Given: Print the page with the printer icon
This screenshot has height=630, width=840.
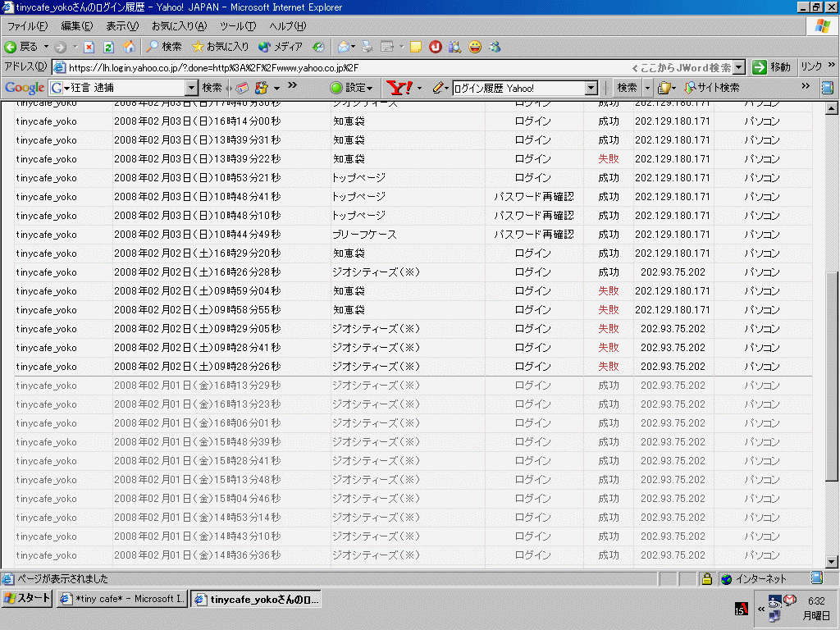Looking at the screenshot, I should tap(367, 47).
